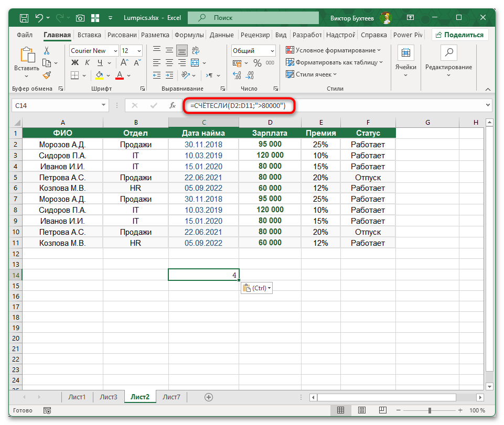Screen dimensions: 504x425
Task: Switch to Page Layout view
Action: click(x=361, y=410)
